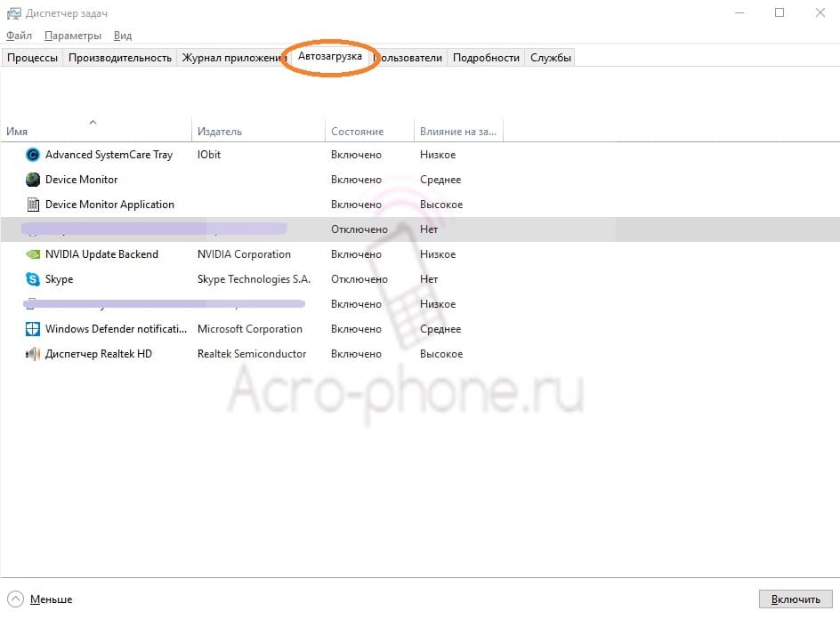Screen dimensions: 840x619
Task: Close the Диспетчер задач window
Action: tap(820, 12)
